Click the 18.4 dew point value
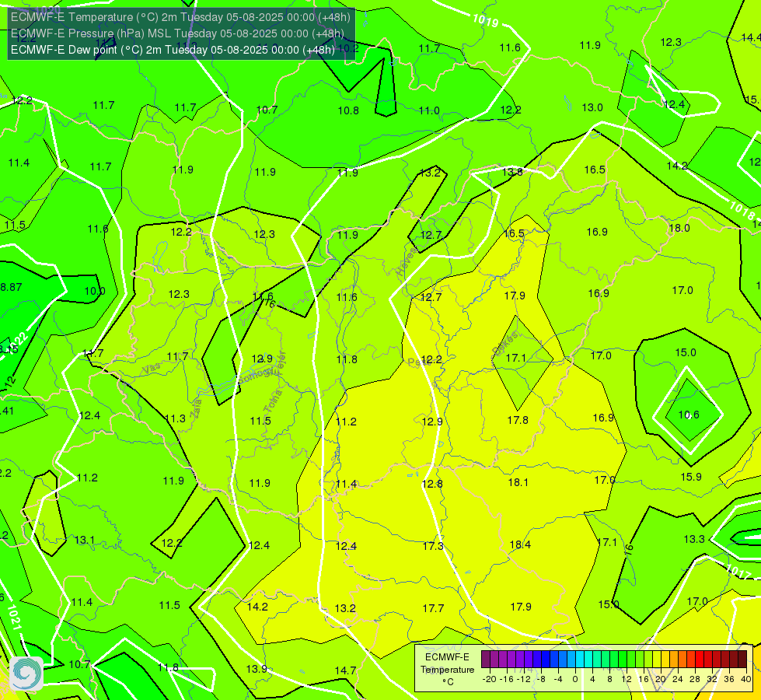 pyautogui.click(x=520, y=544)
